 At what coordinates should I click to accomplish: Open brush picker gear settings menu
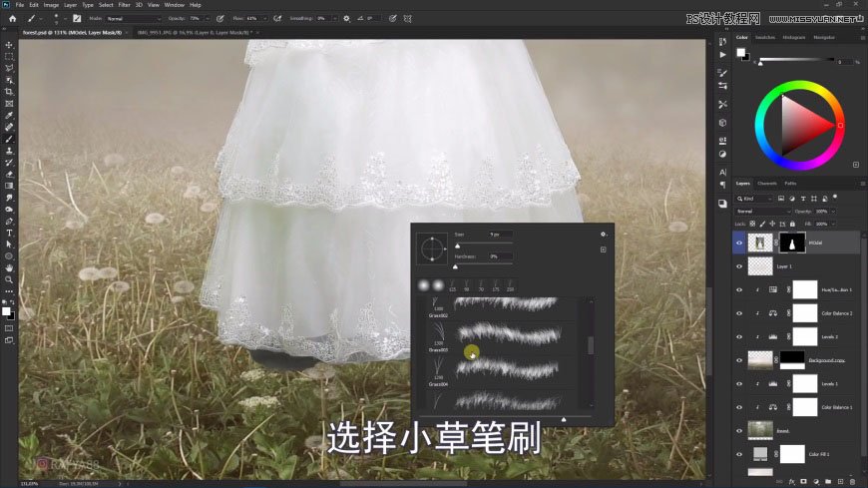coord(603,235)
